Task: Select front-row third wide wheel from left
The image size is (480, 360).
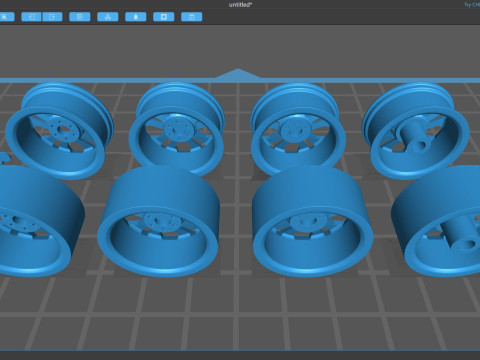Action: [313, 222]
